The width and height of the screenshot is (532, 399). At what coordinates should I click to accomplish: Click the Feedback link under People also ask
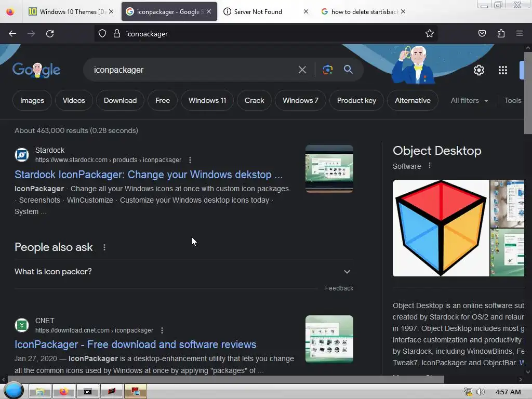339,288
